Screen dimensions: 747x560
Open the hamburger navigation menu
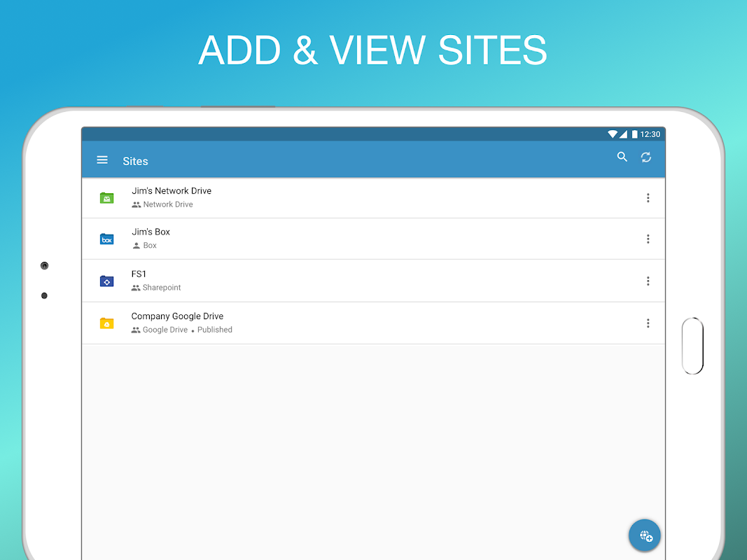click(x=102, y=160)
